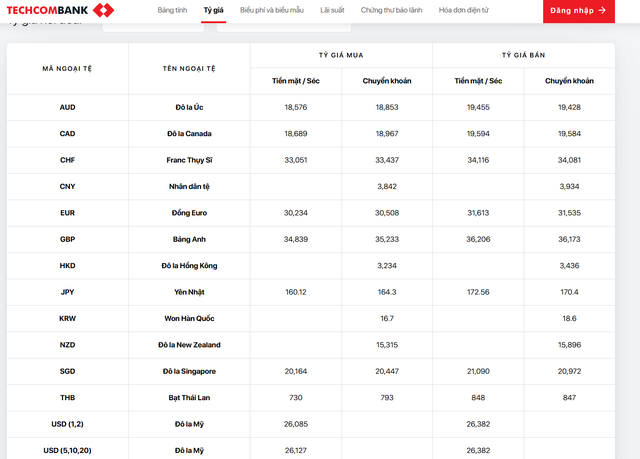
Task: Click the Bảng Anh name cell
Action: pyautogui.click(x=189, y=239)
